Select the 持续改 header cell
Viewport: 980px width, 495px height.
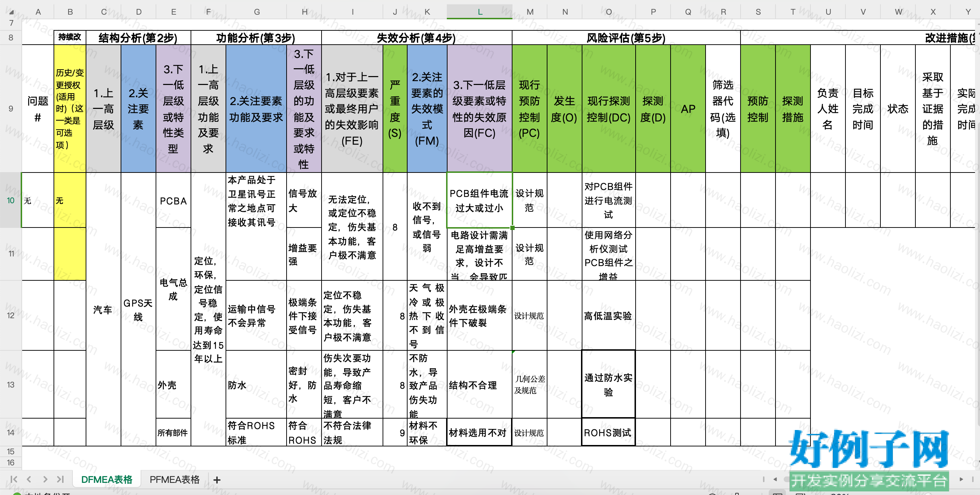tap(70, 37)
